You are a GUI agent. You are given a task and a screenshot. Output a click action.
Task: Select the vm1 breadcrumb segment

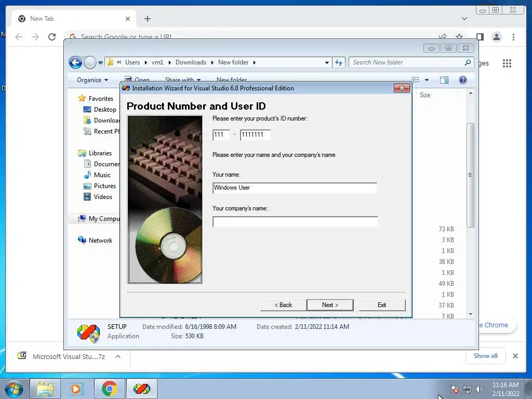coord(157,62)
